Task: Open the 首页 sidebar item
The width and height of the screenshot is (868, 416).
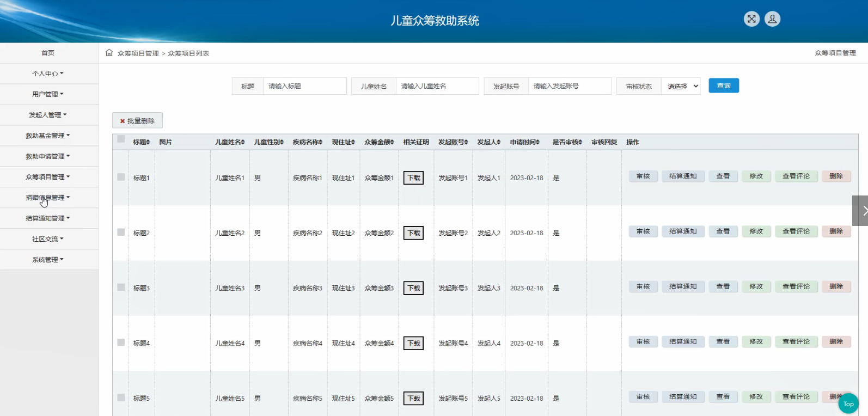Action: tap(48, 53)
